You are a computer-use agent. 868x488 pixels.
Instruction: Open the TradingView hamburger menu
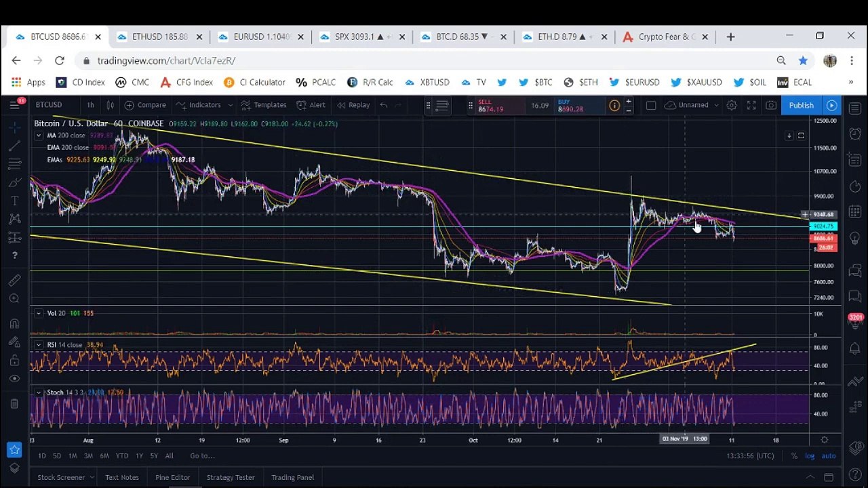[14, 105]
